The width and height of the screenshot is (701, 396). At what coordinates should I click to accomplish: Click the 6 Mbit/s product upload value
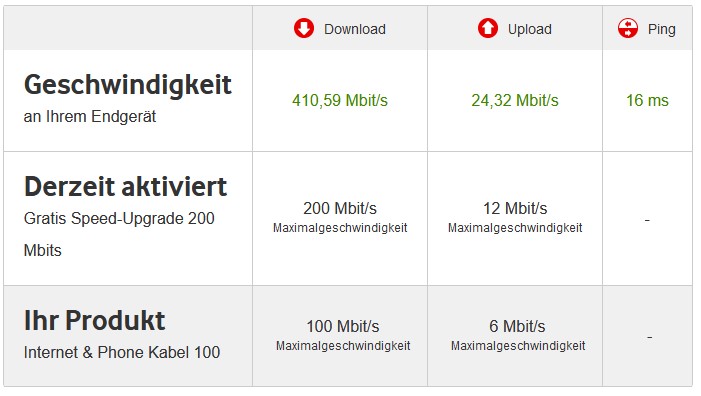[517, 326]
